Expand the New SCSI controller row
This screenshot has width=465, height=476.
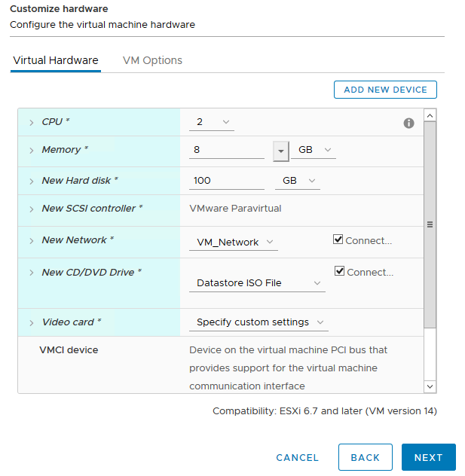click(x=32, y=209)
